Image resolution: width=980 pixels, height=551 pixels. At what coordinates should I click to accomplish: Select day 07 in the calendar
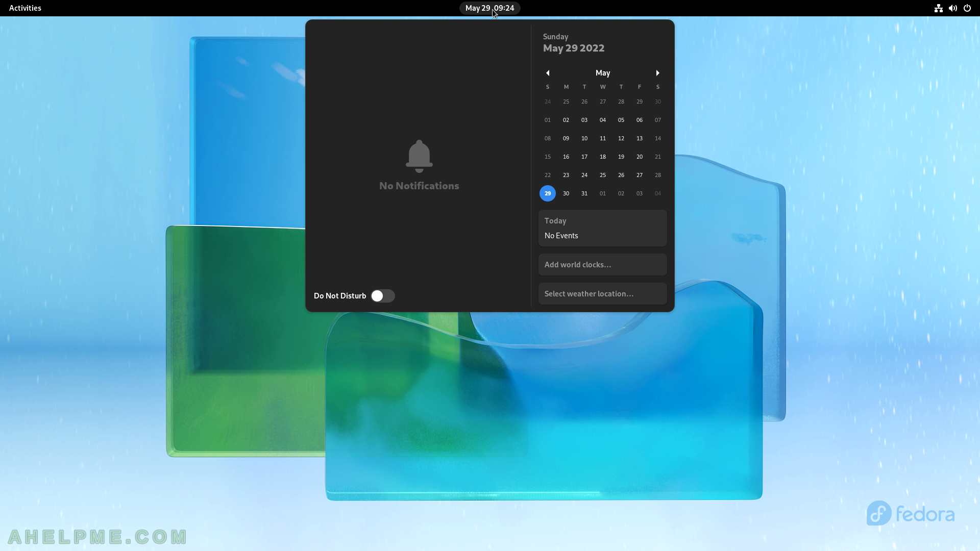658,120
